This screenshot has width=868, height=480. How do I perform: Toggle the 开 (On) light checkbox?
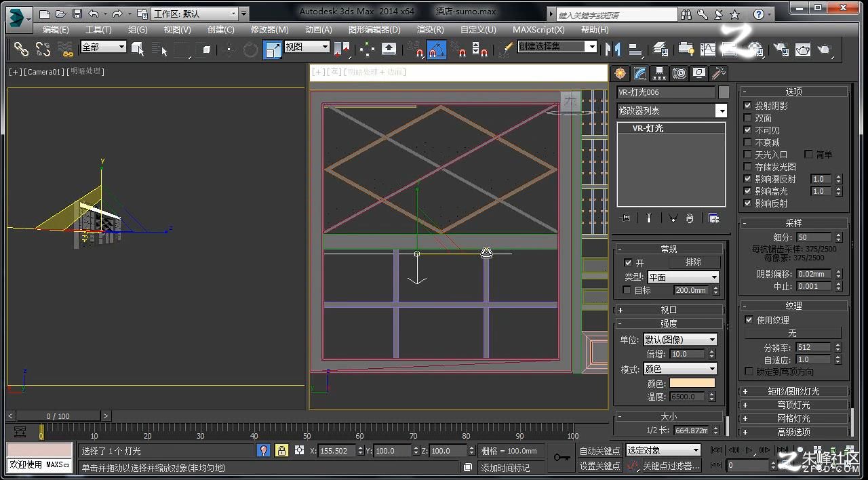(x=628, y=262)
